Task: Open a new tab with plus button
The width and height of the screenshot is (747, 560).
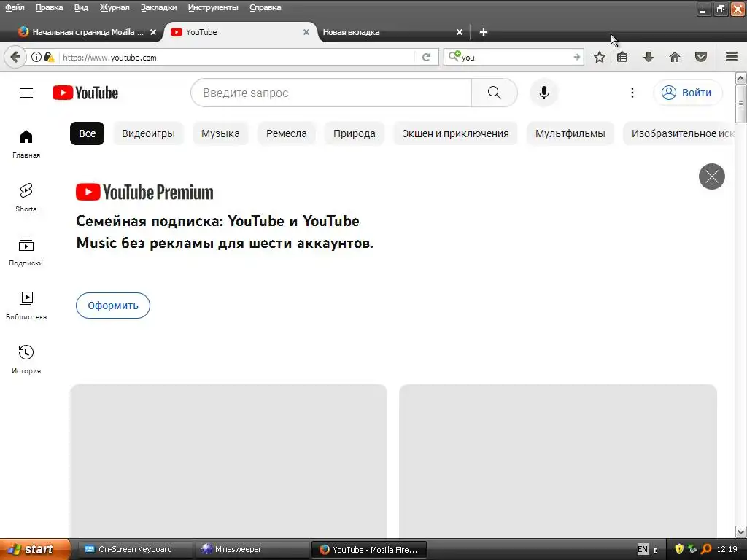Action: click(483, 32)
